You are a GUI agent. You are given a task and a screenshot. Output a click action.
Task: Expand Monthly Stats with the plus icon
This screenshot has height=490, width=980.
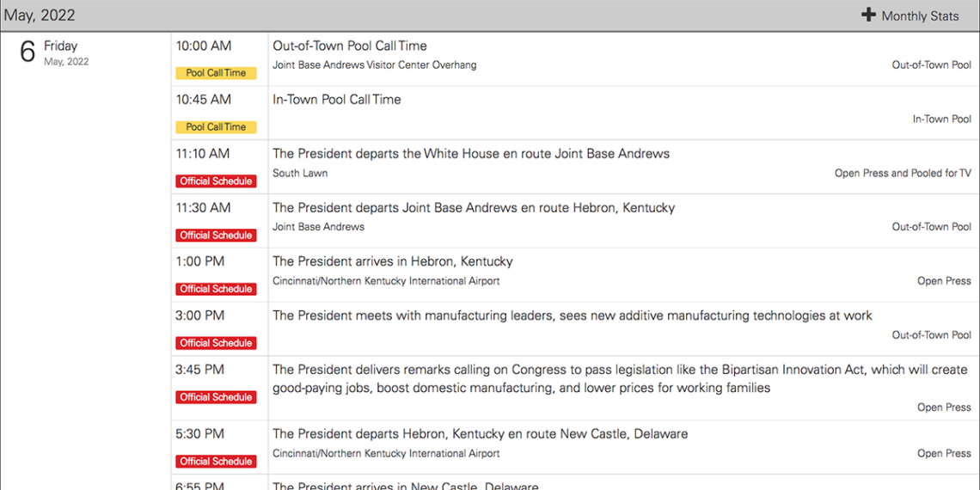[x=868, y=15]
